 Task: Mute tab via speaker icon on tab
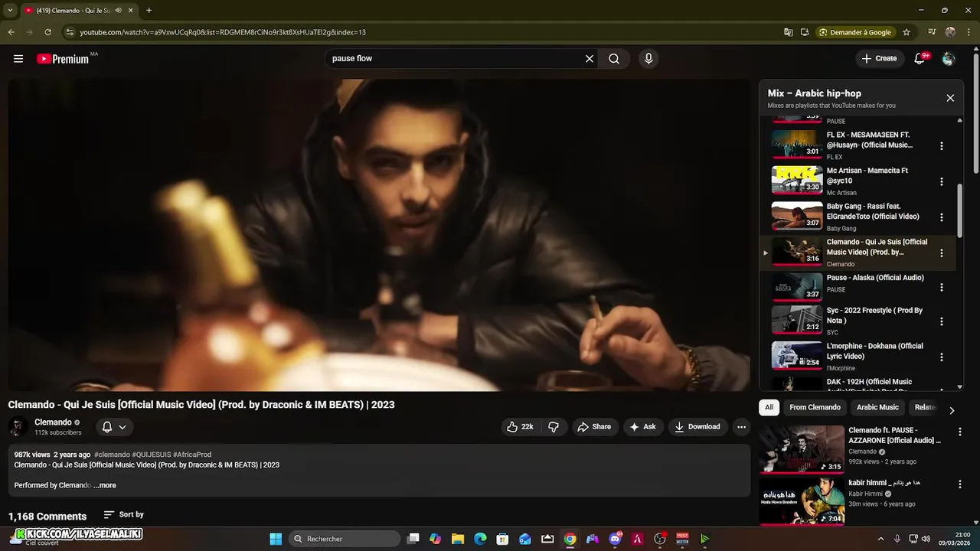(x=118, y=10)
